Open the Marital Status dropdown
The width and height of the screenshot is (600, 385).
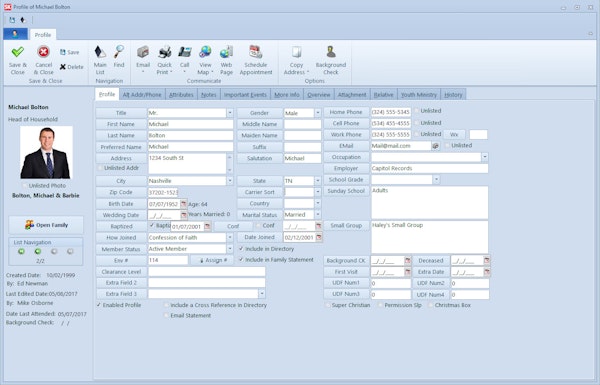[x=318, y=215]
